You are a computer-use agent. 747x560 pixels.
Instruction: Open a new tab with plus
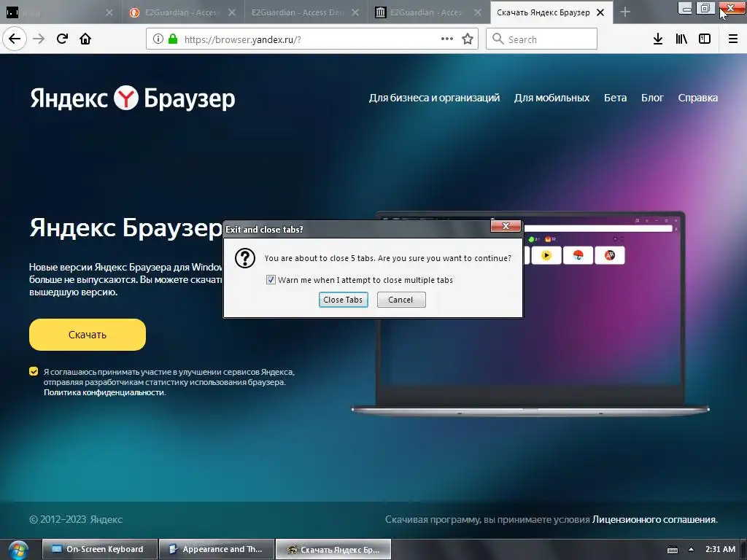(625, 12)
